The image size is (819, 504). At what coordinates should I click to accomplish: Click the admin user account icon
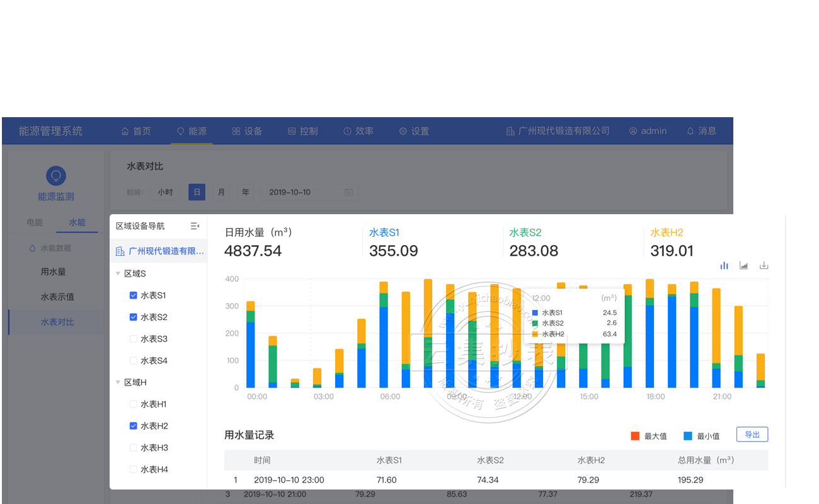click(x=633, y=131)
